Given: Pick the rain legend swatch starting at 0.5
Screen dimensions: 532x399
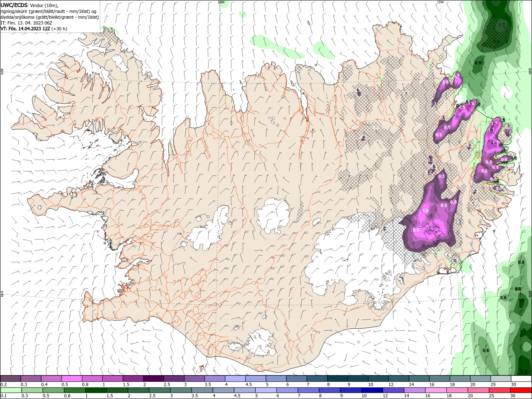Looking at the screenshot, I should (x=53, y=390).
